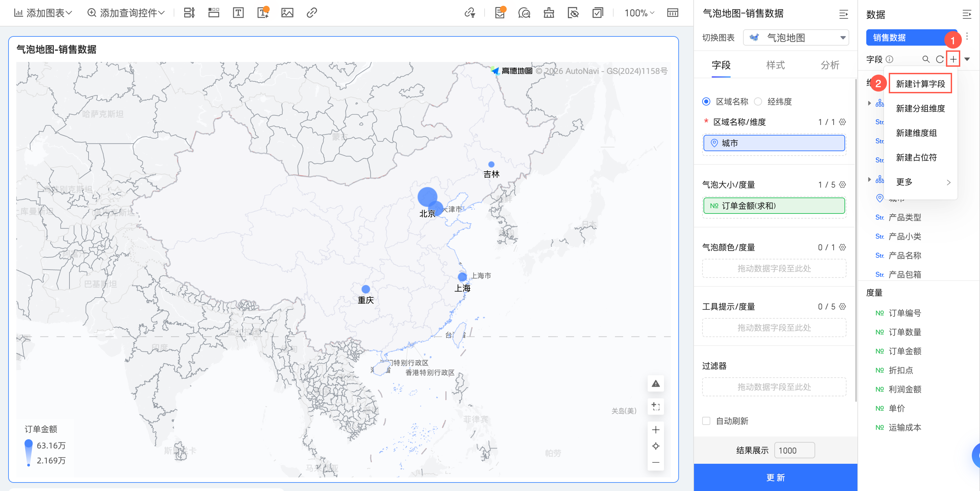Click the search fields magnifier icon

[x=926, y=59]
